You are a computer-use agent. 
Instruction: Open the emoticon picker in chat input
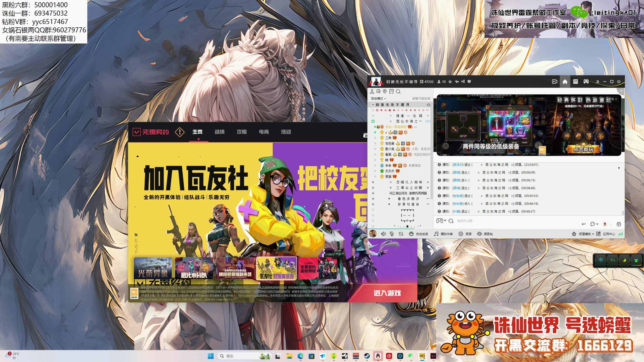451,221
